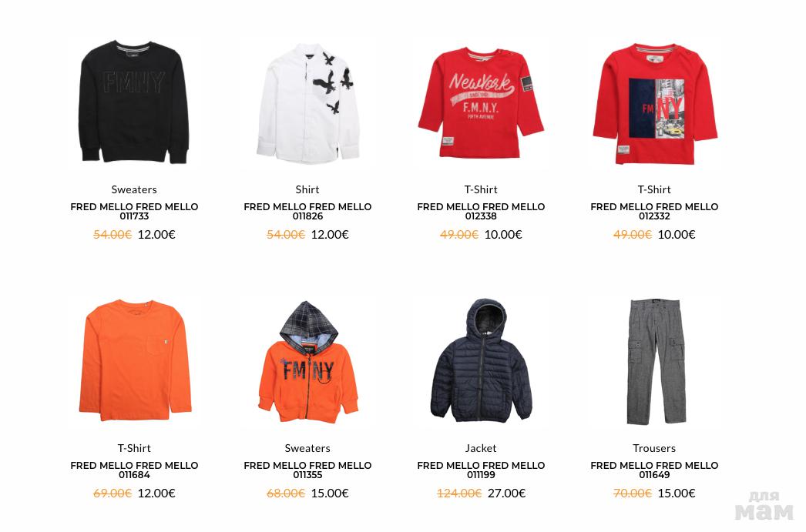View the red NY photo-print T-shirt image
This screenshot has width=806, height=532.
[654, 104]
